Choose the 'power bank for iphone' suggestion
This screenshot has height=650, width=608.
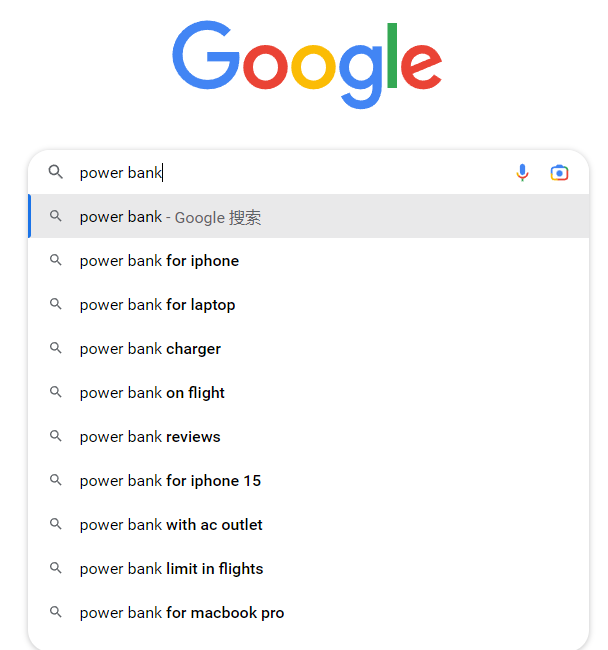coord(308,260)
